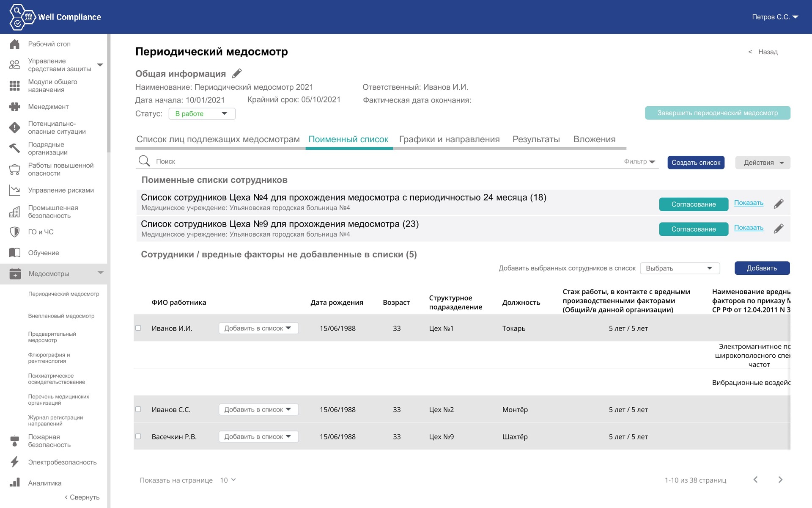Open the Фильтр dropdown
Image resolution: width=812 pixels, height=508 pixels.
pyautogui.click(x=639, y=161)
